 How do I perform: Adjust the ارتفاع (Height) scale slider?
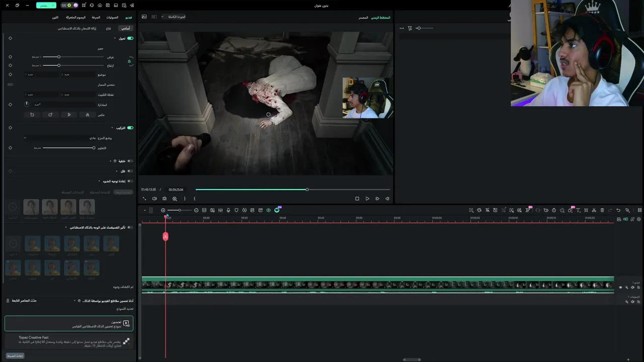pos(73,65)
